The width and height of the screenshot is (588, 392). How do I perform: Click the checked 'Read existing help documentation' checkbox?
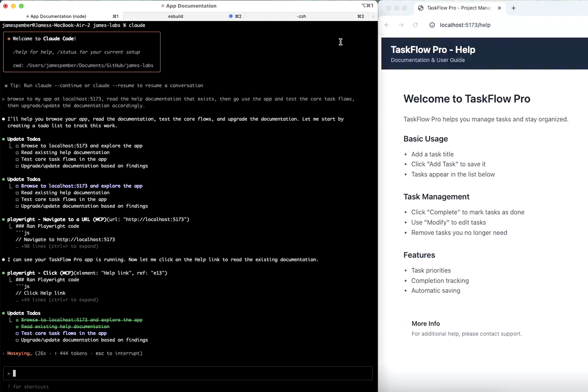(17, 327)
